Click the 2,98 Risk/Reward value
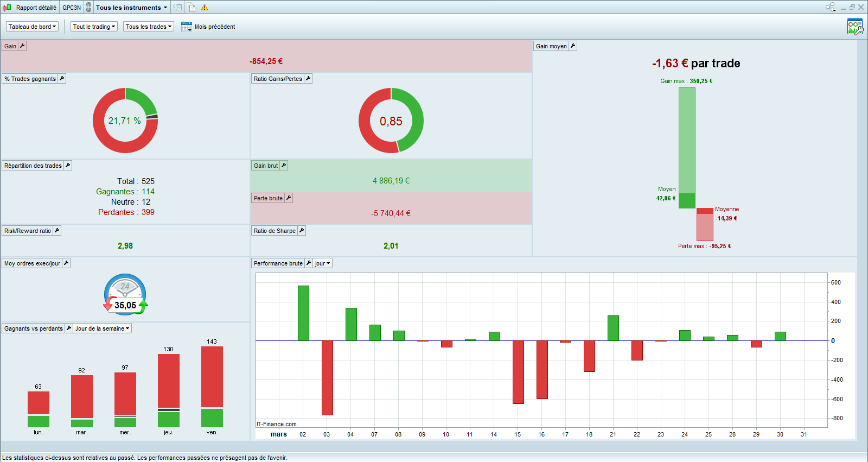868x462 pixels. click(x=125, y=246)
